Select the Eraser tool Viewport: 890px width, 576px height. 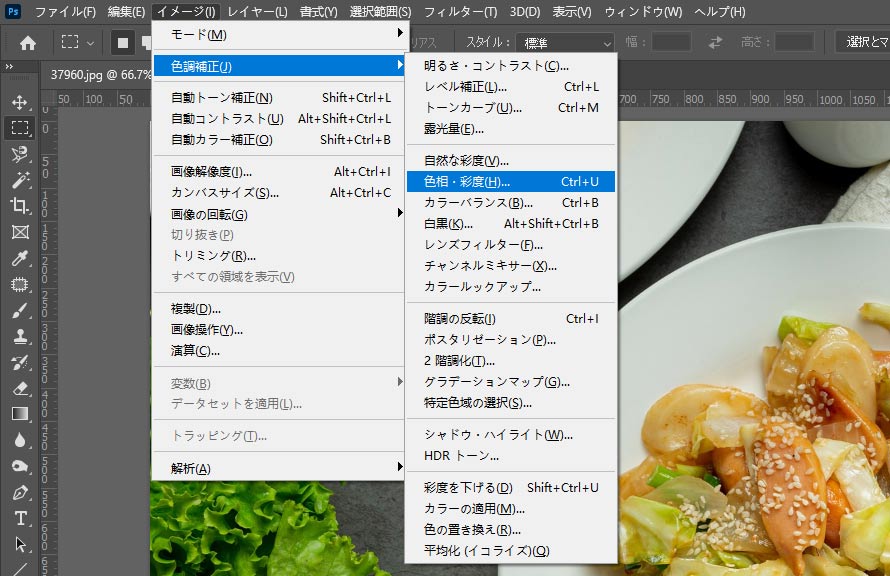20,389
